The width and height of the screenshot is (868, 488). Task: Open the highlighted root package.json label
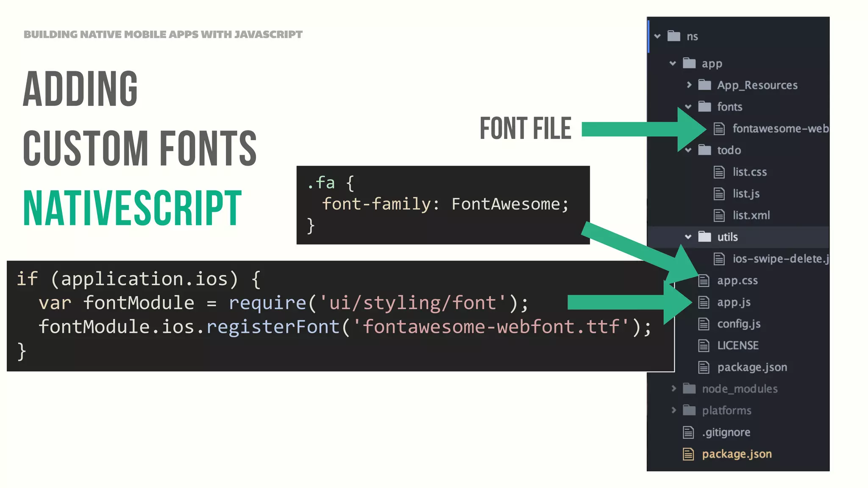(x=737, y=454)
